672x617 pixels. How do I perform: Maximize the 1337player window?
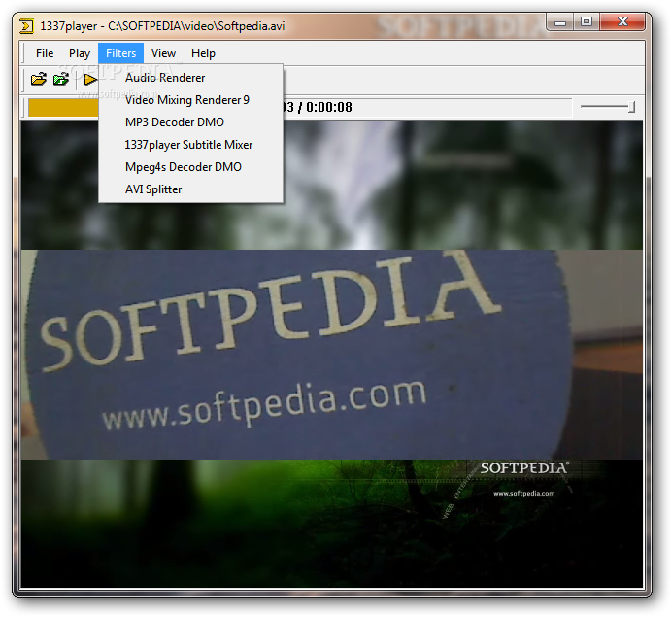point(587,22)
